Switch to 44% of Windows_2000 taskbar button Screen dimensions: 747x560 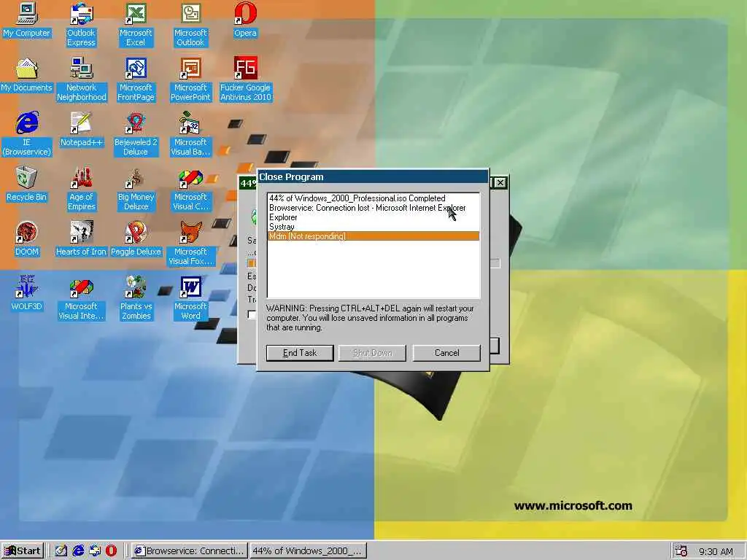point(309,551)
